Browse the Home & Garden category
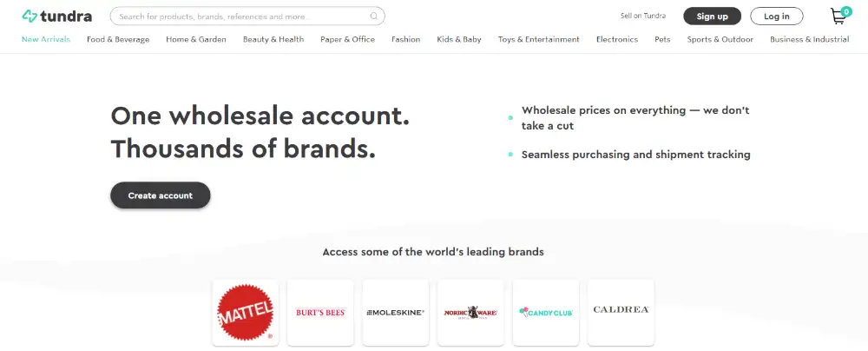Viewport: 868px width, 351px height. coord(196,39)
